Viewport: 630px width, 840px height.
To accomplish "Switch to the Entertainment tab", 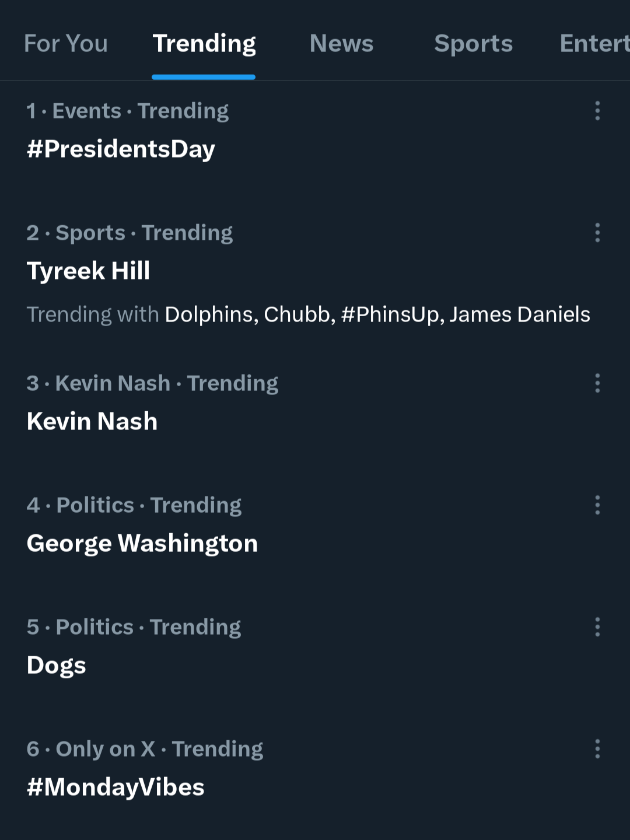I will click(594, 44).
